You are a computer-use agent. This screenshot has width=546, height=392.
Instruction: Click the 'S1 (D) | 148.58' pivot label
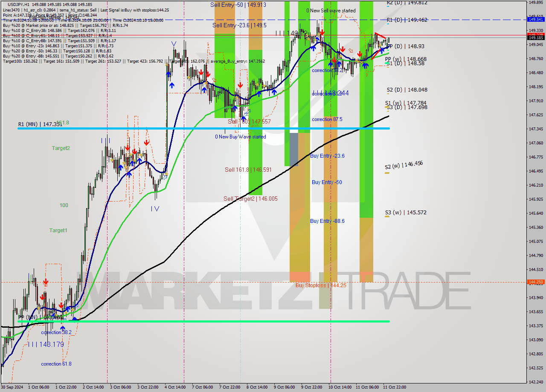pos(405,63)
